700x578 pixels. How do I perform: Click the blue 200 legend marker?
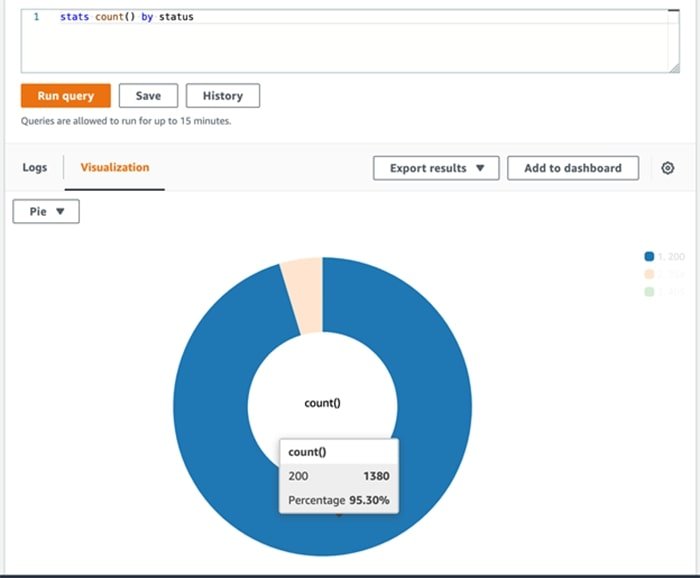(649, 257)
